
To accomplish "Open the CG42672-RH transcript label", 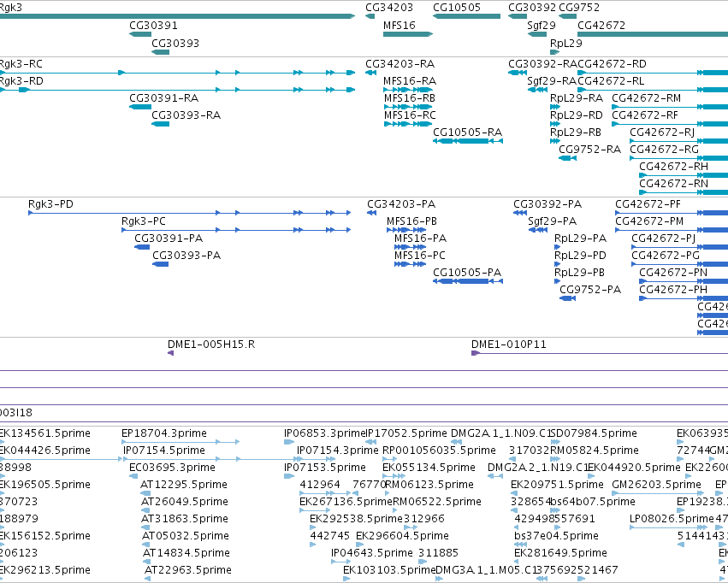I will pyautogui.click(x=674, y=167).
